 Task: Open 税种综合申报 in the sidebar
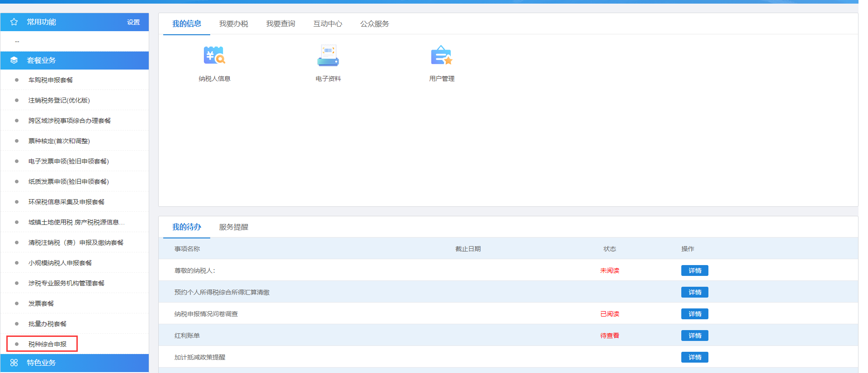[x=47, y=344]
